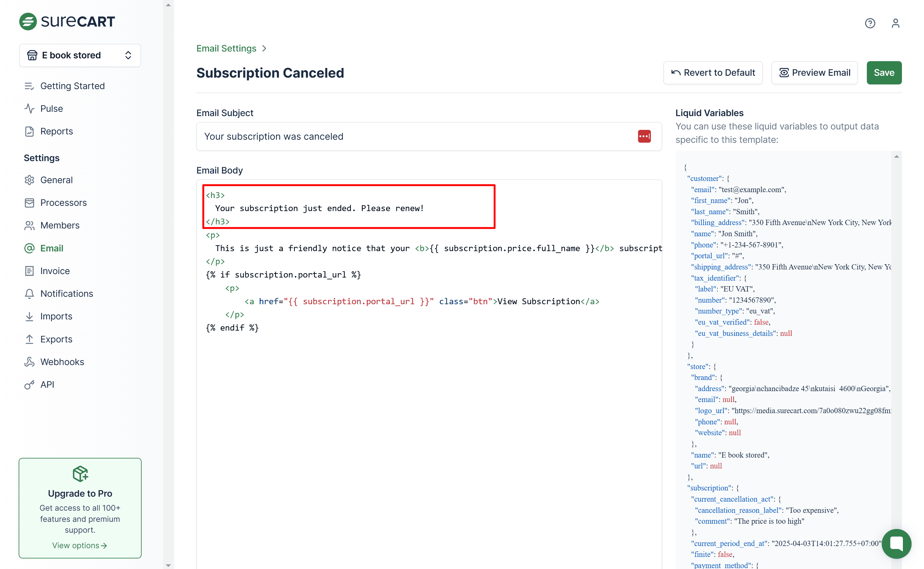Click the Upgrade to Pro box icon
Screen dimensions: 924x569
(80, 473)
